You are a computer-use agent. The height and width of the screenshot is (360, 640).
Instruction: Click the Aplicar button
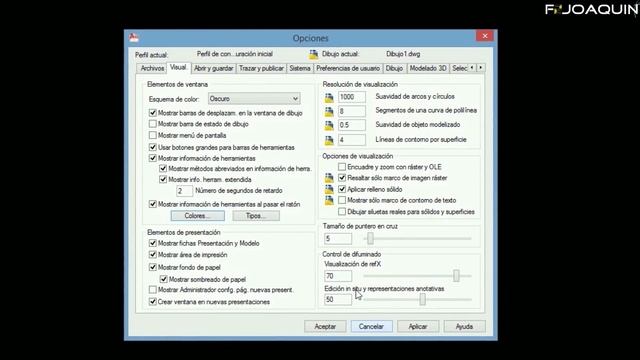coord(418,327)
